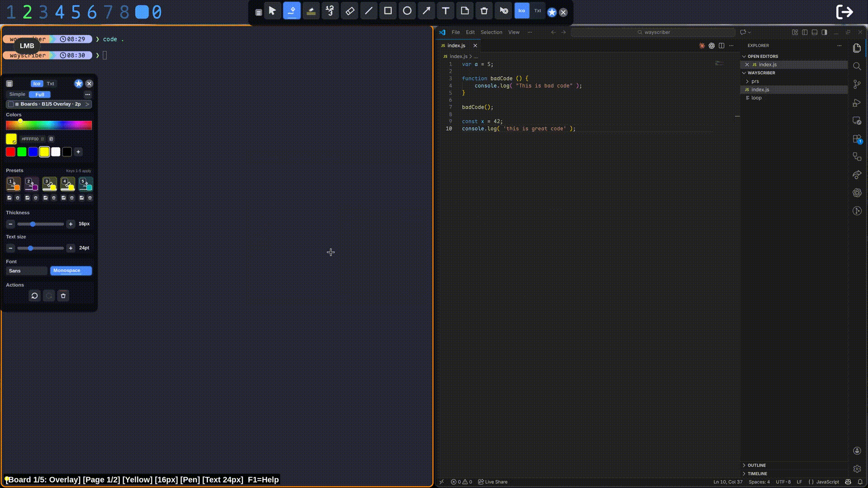Clear canvas with toolbar trash icon
The height and width of the screenshot is (488, 868).
click(484, 11)
